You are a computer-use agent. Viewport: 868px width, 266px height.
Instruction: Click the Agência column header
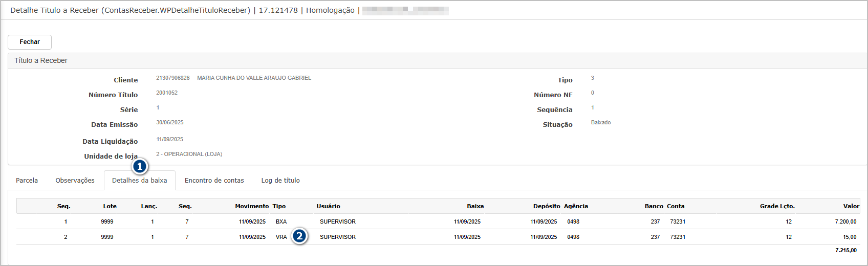[x=576, y=206]
